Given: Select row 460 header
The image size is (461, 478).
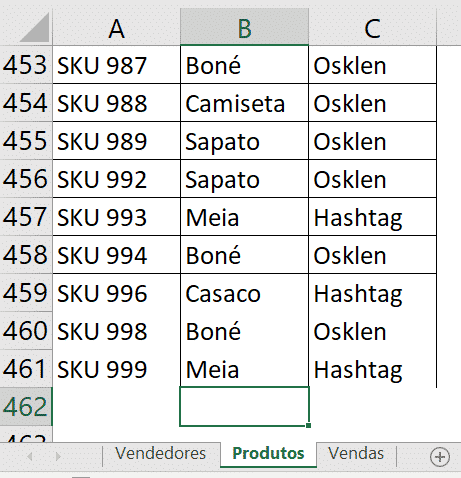Looking at the screenshot, I should [26, 331].
